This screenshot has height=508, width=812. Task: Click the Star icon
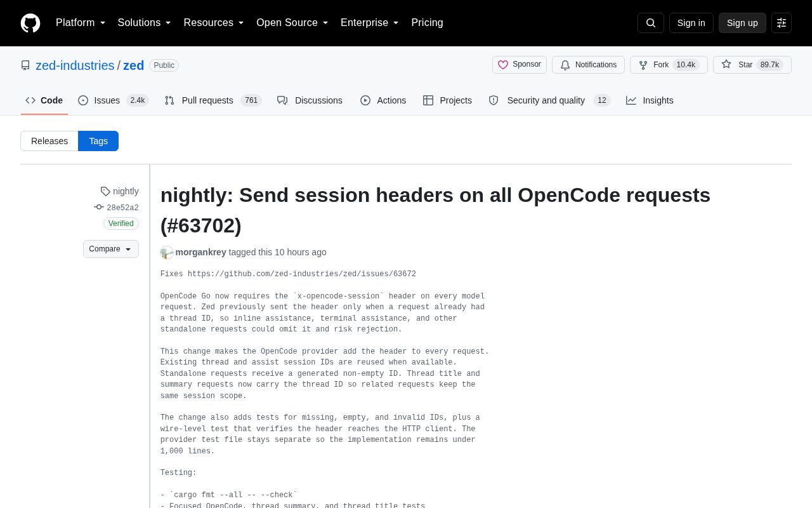click(726, 64)
